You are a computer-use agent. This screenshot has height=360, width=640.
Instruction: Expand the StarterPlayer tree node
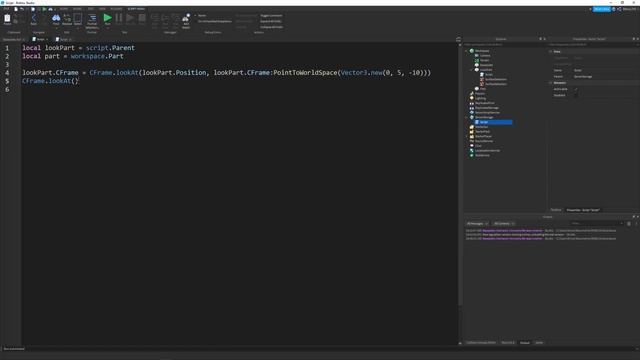(x=467, y=136)
